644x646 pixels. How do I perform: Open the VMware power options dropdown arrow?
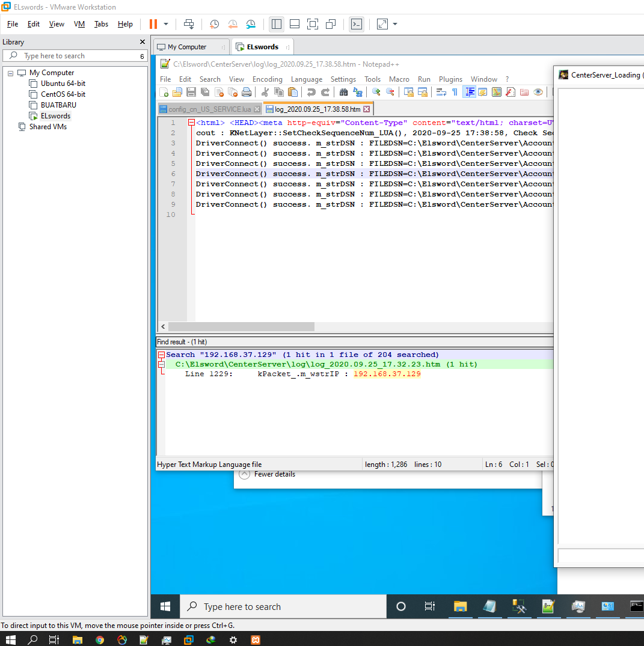(166, 24)
